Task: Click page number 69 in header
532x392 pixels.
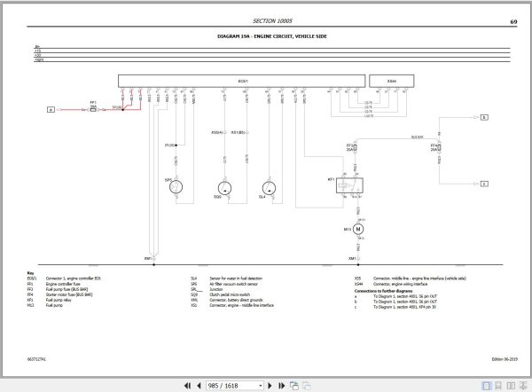Action: [x=513, y=21]
